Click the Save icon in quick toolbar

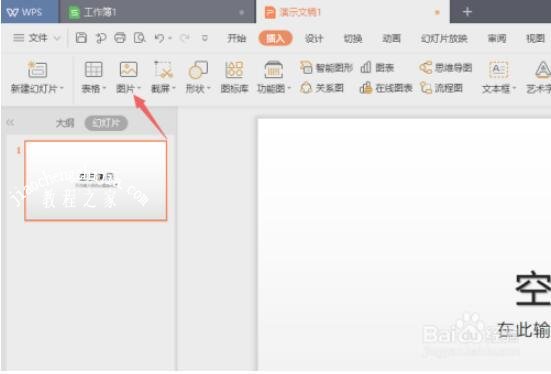click(x=81, y=38)
